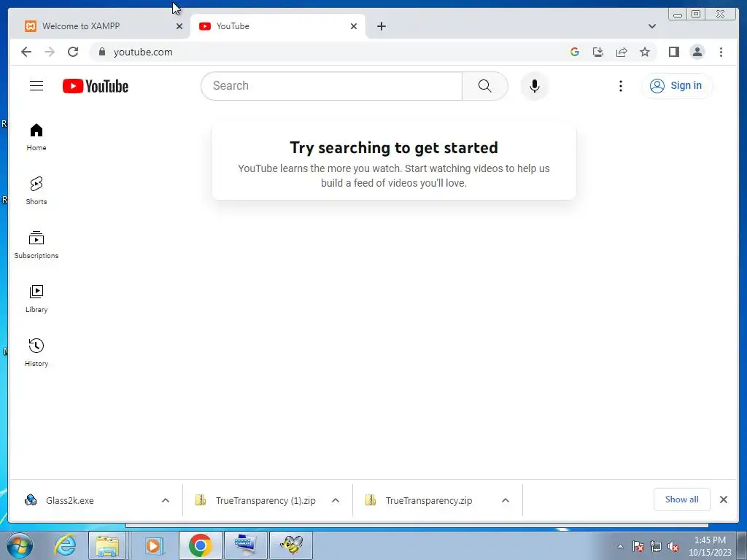The width and height of the screenshot is (747, 560).
Task: Open Windows Explorer from the taskbar
Action: point(108,545)
